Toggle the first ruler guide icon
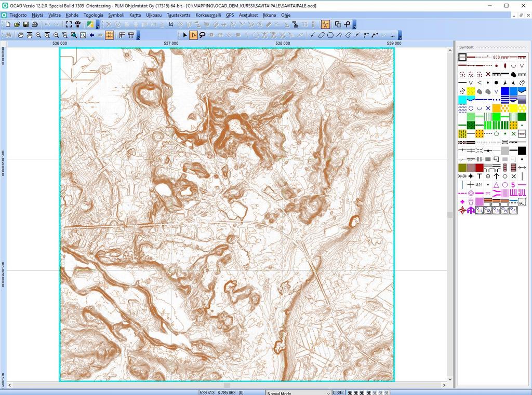 (122, 35)
